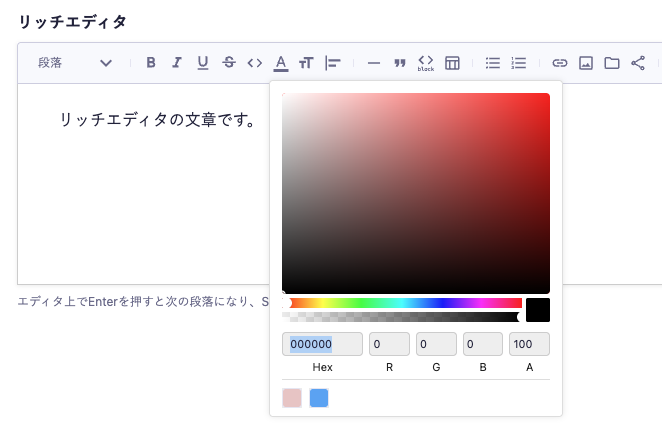The image size is (662, 445).
Task: Insert a table
Action: 452,63
